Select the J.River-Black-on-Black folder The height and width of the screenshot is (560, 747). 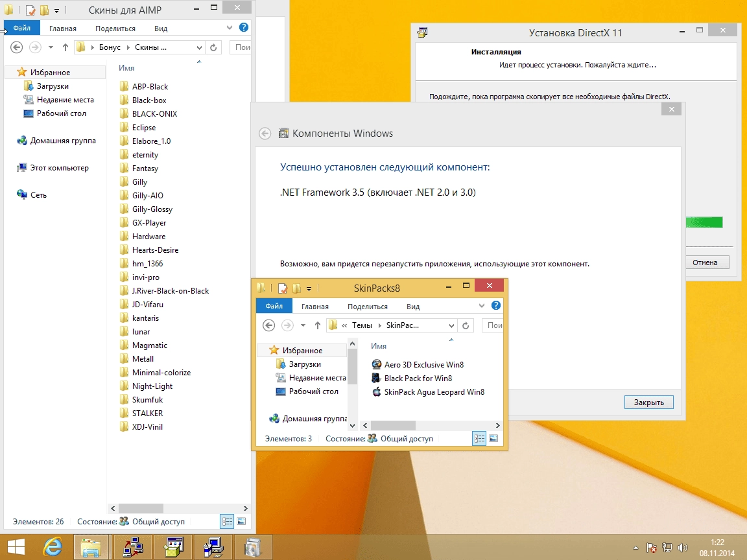coord(170,291)
